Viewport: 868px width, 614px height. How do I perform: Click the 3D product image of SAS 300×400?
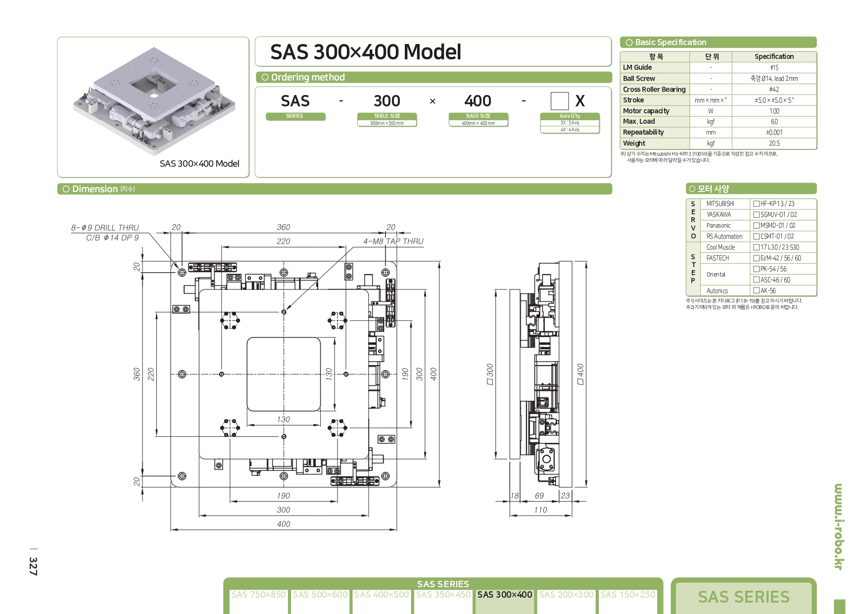click(153, 100)
